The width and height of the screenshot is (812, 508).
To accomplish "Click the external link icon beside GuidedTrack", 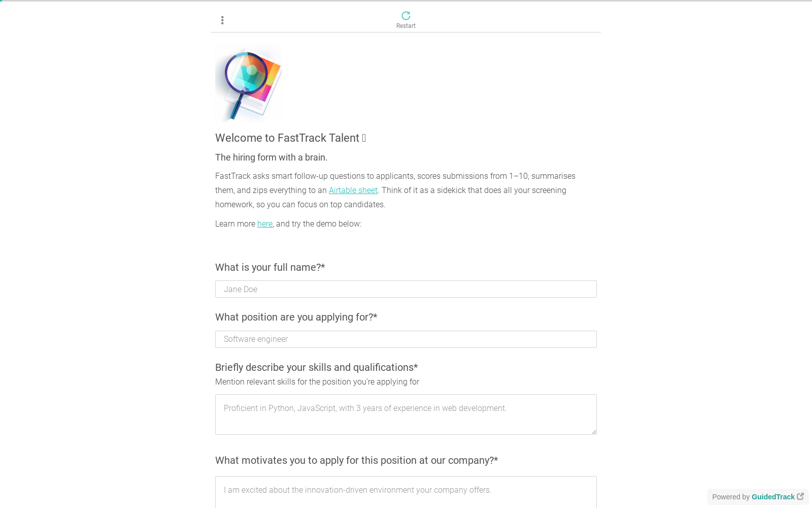I will pos(800,496).
